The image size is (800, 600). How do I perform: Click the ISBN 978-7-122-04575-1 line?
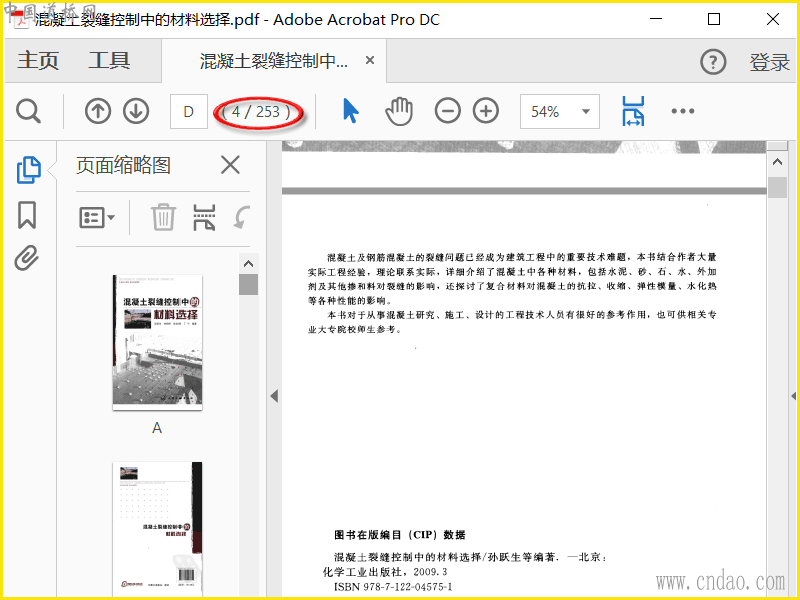[x=393, y=587]
